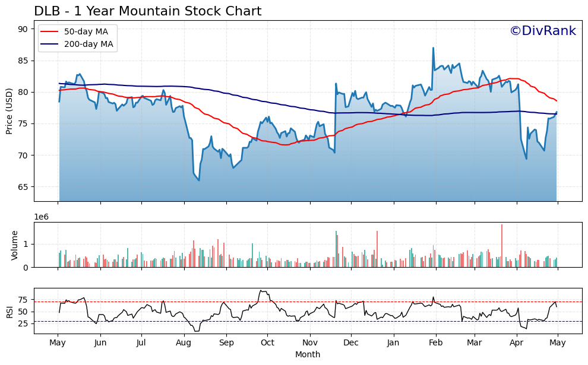Click the tallest red volume bar in late March
This screenshot has width=588, height=365.
[502, 246]
